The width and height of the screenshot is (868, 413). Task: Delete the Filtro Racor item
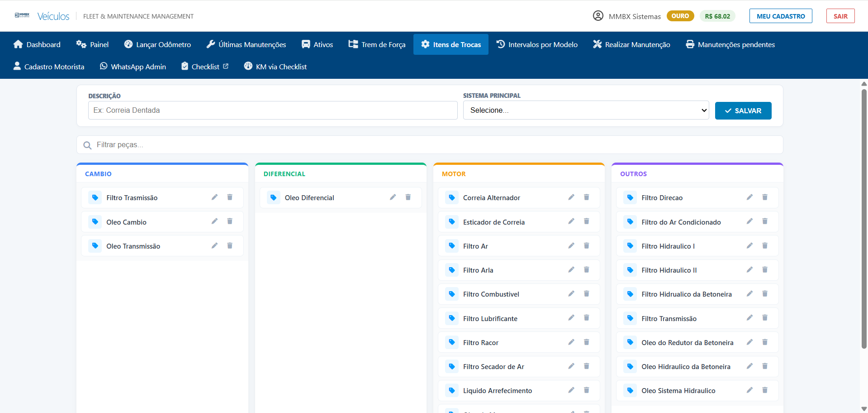[x=587, y=342]
